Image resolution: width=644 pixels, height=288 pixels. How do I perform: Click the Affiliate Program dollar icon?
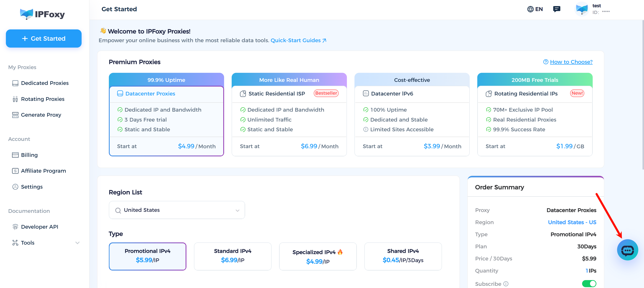(x=15, y=171)
